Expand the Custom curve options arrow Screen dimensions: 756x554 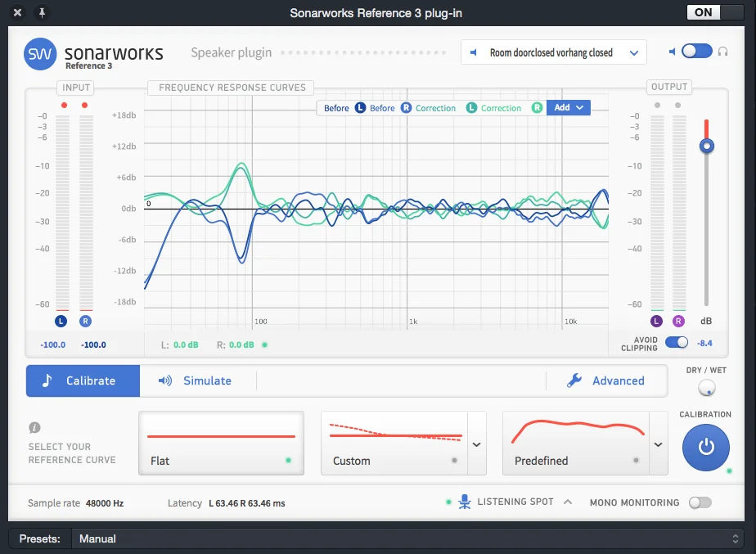point(476,444)
